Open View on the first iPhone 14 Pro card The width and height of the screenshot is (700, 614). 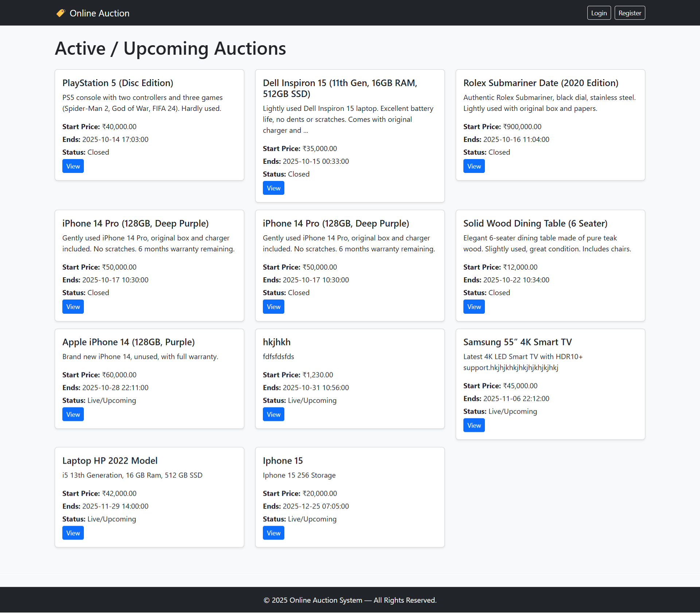[x=73, y=306]
